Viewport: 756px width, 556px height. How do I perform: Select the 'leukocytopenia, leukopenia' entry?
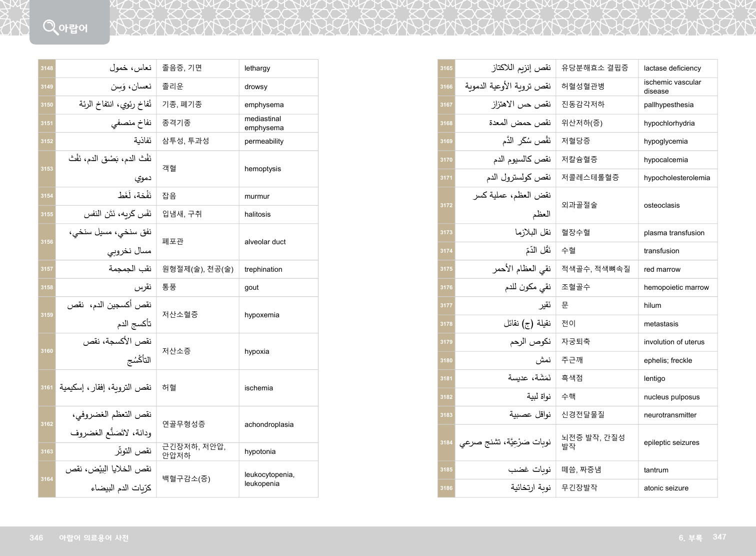click(x=269, y=479)
